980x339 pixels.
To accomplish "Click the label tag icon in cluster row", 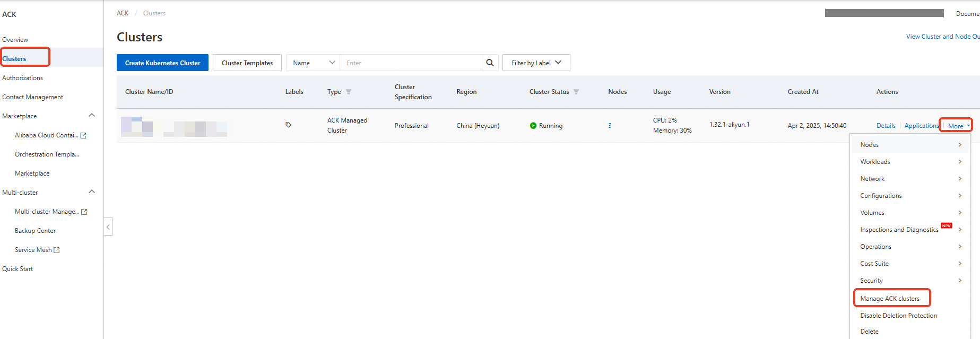I will pos(288,125).
